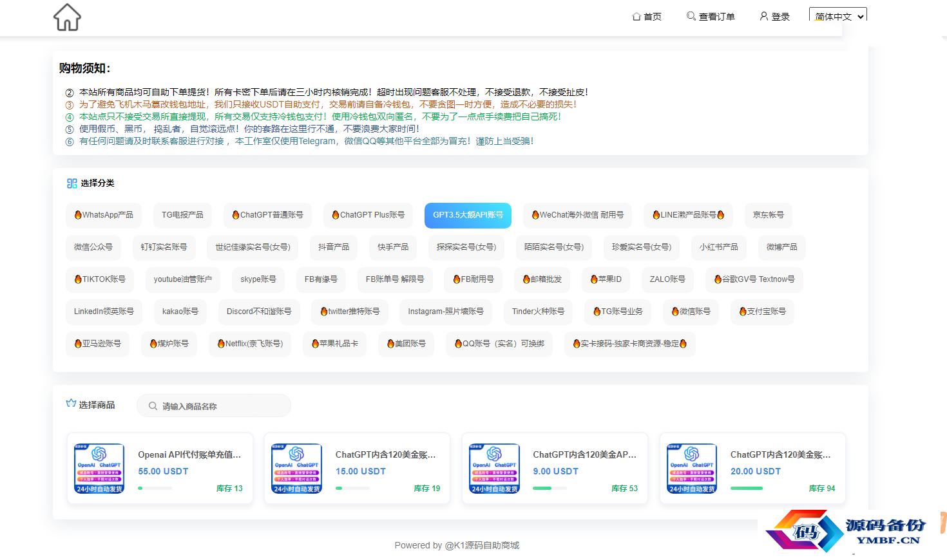Choose the 抖音产品 category

pyautogui.click(x=334, y=247)
